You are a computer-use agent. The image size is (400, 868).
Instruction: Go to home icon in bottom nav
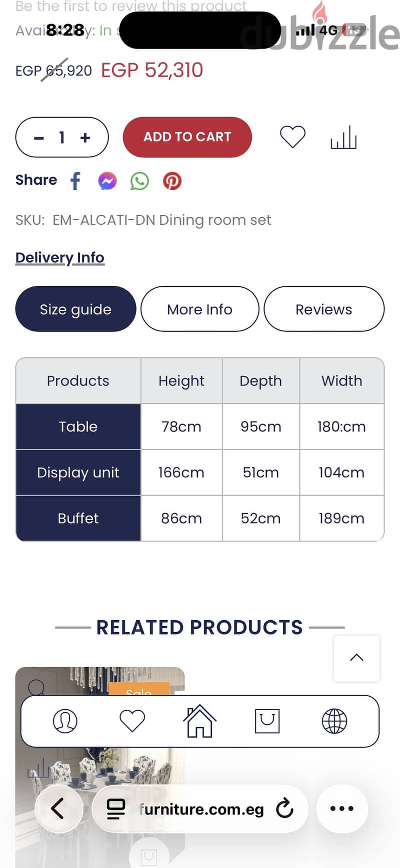tap(199, 721)
